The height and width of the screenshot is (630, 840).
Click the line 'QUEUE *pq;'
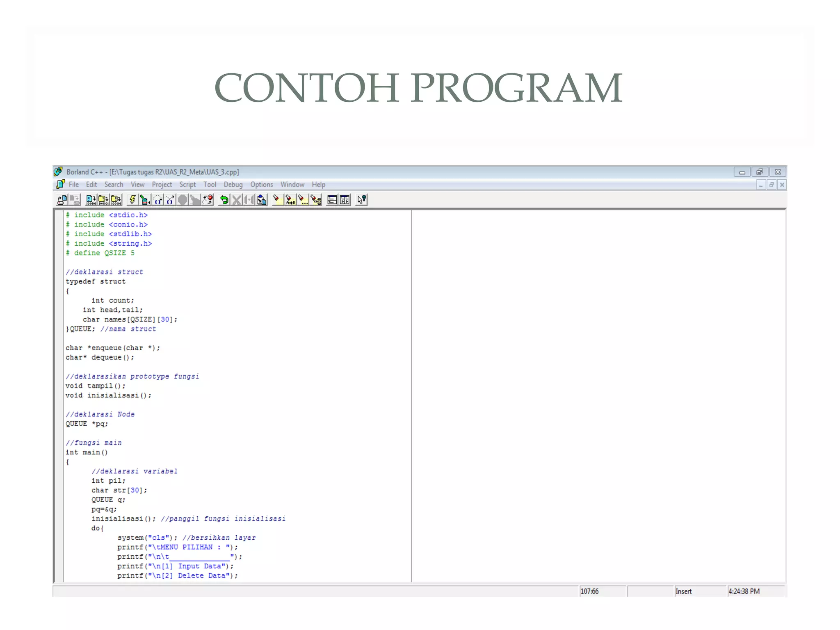tap(87, 424)
